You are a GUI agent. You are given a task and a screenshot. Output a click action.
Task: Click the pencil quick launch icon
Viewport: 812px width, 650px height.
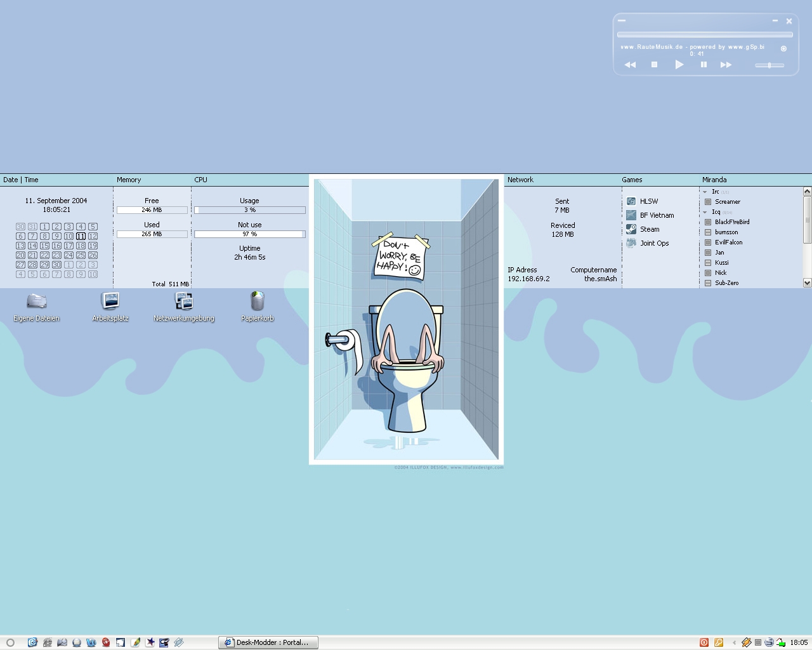pyautogui.click(x=135, y=642)
